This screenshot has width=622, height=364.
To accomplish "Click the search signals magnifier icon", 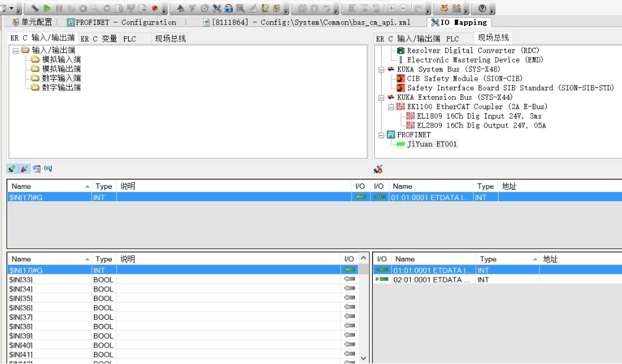I will 48,169.
